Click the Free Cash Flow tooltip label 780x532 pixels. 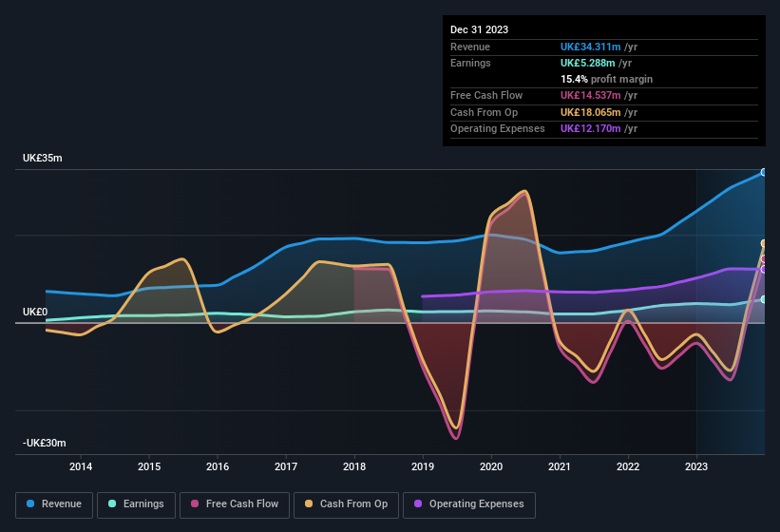tap(486, 95)
